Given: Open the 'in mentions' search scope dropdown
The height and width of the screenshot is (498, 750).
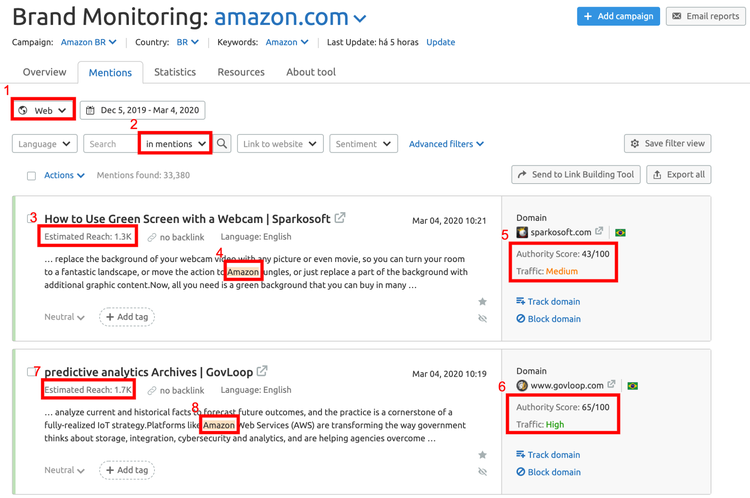Looking at the screenshot, I should click(175, 144).
